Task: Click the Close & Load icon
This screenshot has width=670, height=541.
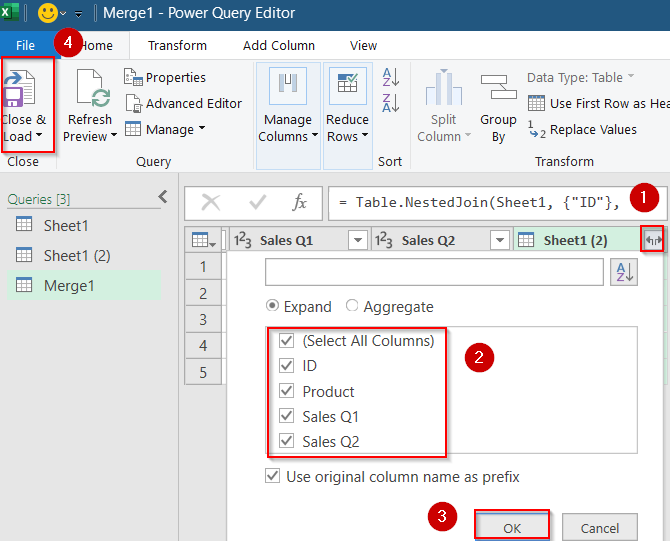Action: coord(19,88)
